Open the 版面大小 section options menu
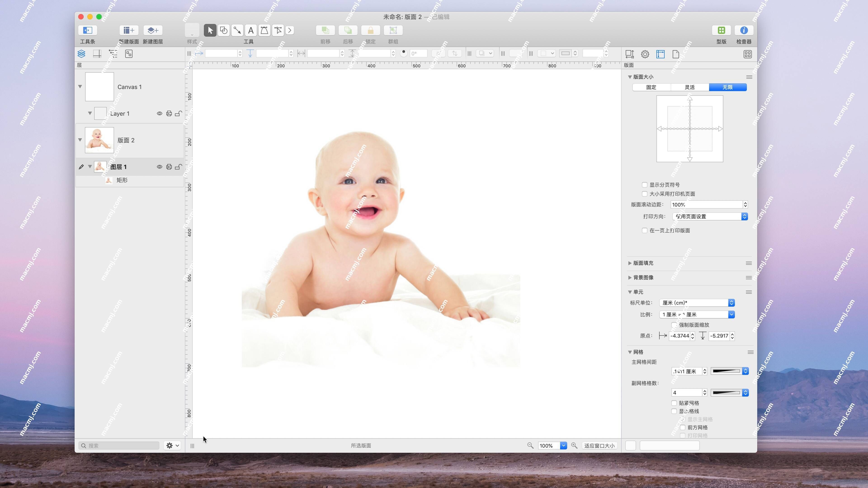Image resolution: width=868 pixels, height=488 pixels. (x=749, y=77)
